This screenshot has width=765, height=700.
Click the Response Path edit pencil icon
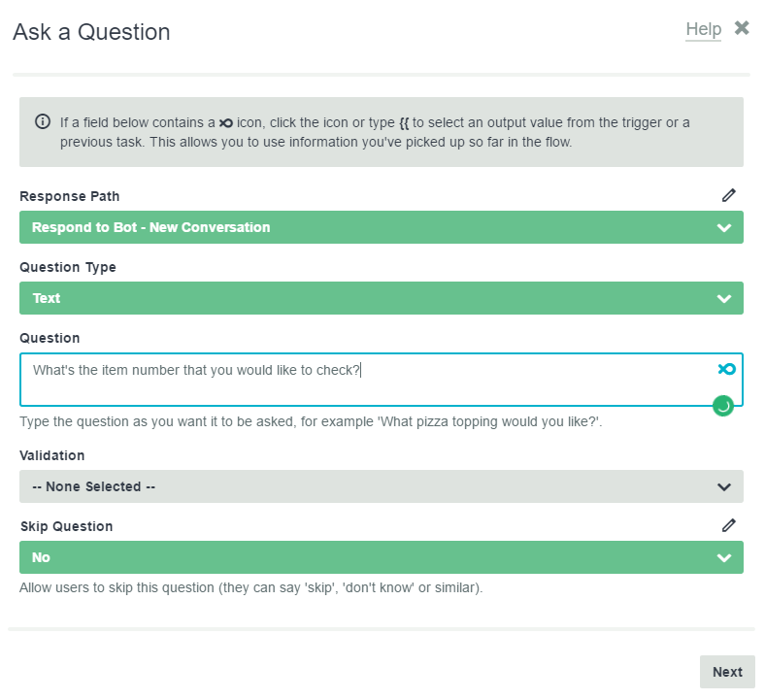[728, 195]
